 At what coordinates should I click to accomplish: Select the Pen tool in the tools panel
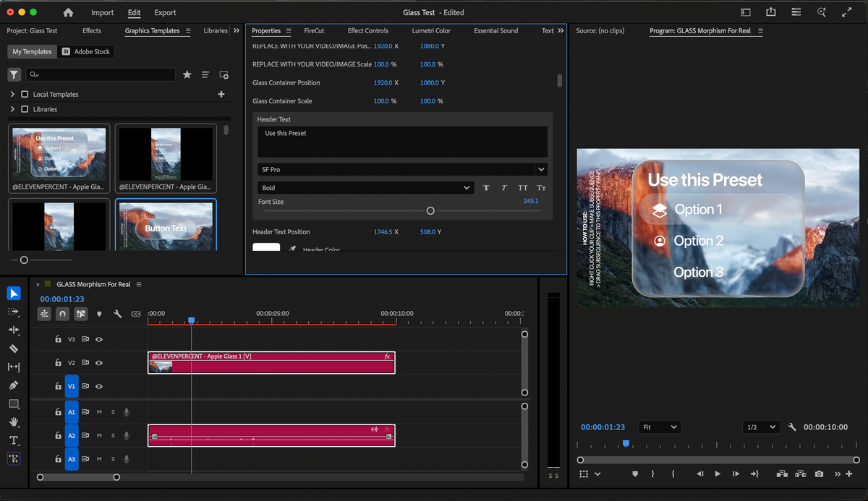click(14, 385)
